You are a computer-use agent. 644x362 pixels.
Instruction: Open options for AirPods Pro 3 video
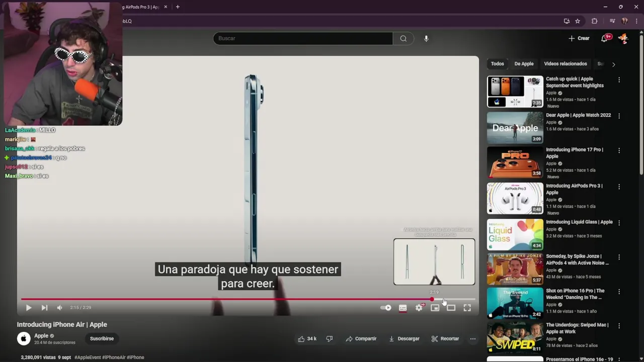point(619,187)
